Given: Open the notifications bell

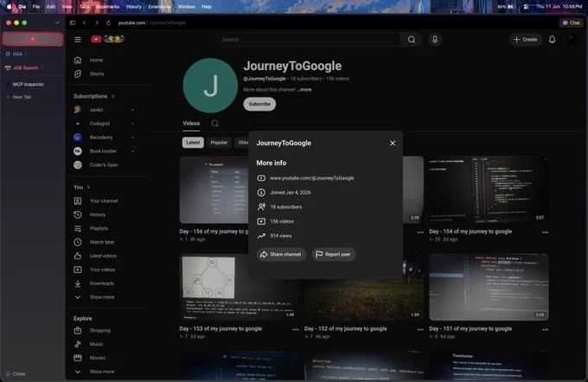Looking at the screenshot, I should (x=552, y=40).
